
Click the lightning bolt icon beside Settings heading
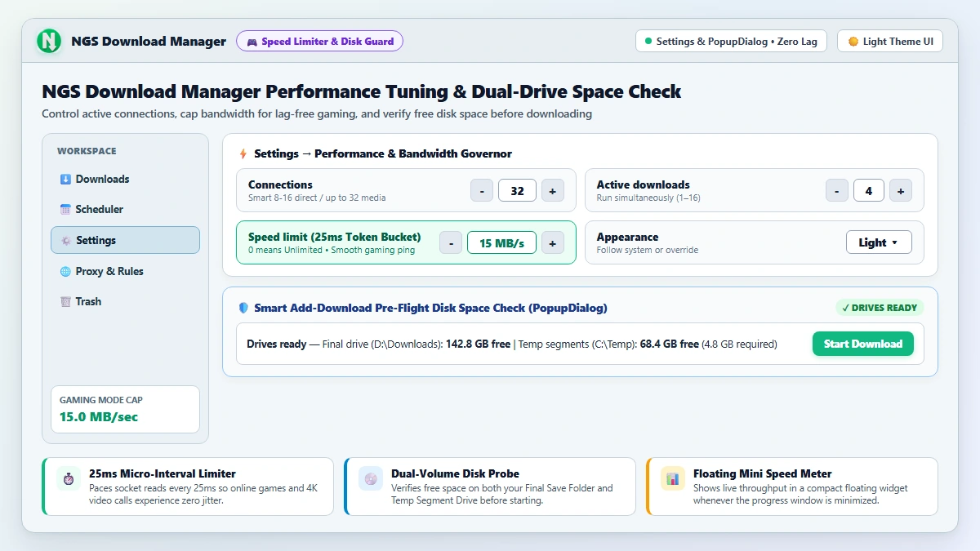click(243, 153)
